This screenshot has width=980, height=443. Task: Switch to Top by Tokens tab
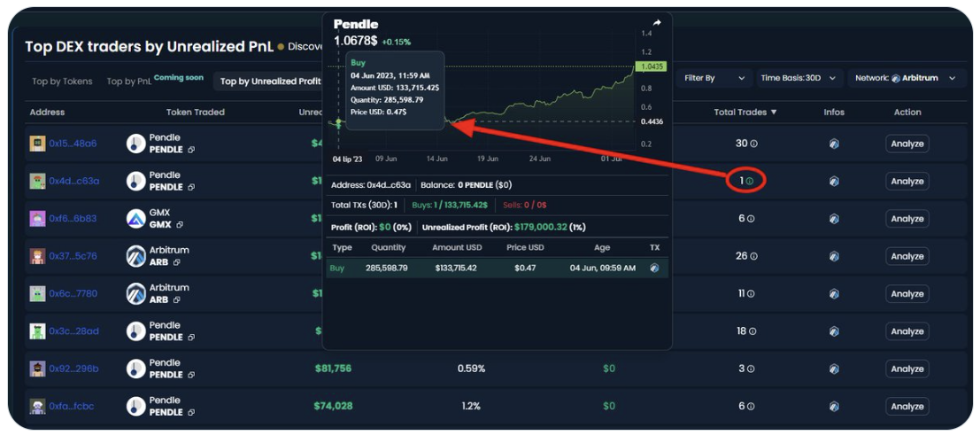click(62, 82)
